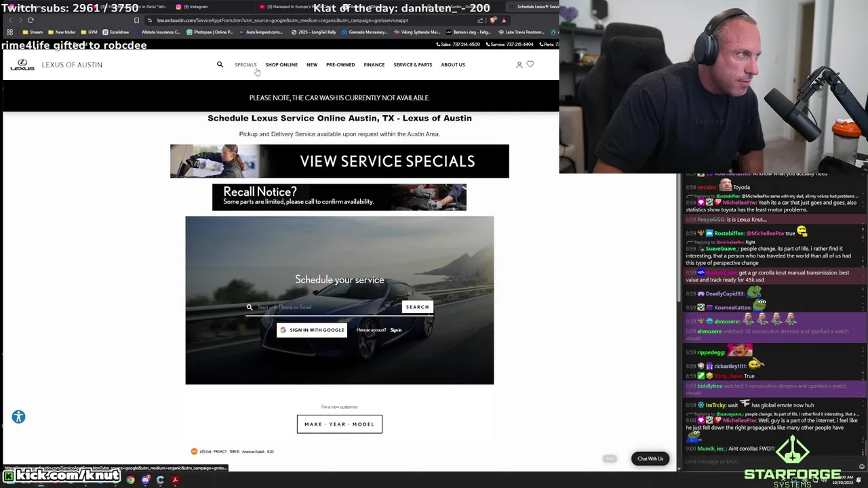Click the account profile icon

[519, 64]
